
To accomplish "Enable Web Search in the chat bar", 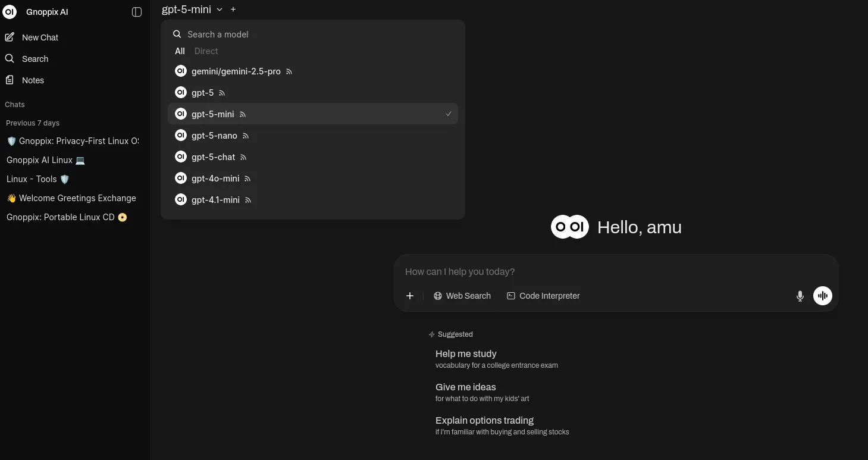I will pyautogui.click(x=462, y=296).
